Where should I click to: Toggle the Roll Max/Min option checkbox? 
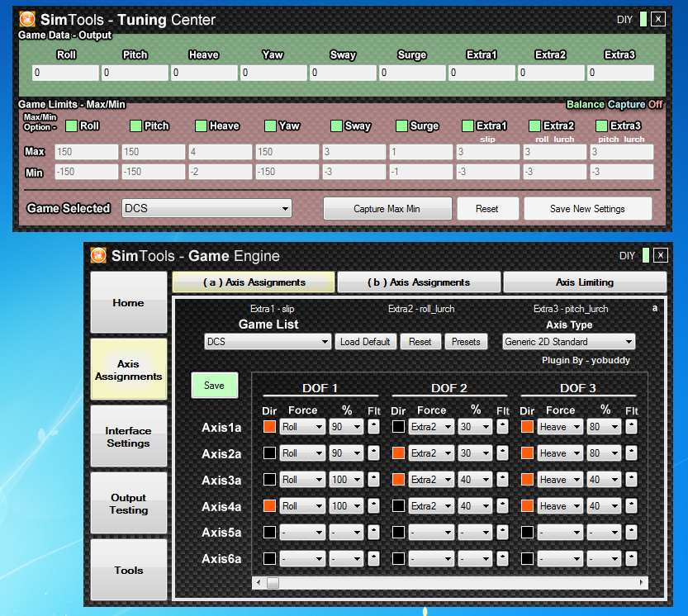point(71,126)
